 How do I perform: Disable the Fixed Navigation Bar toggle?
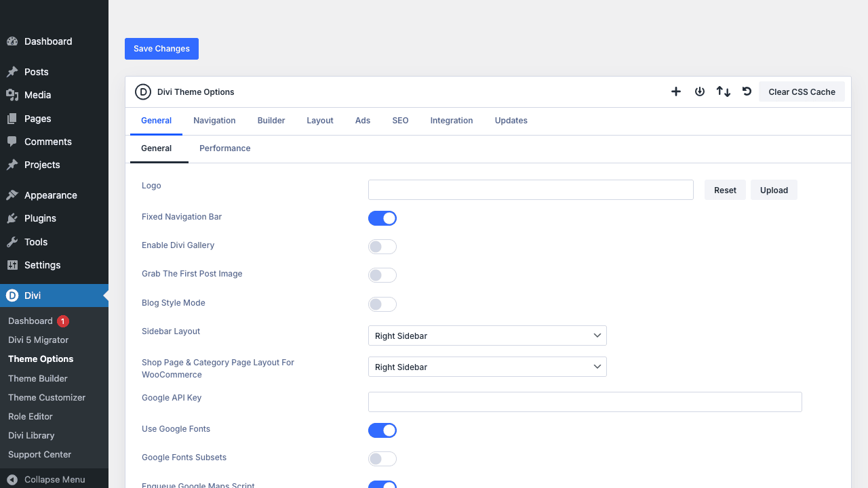coord(382,218)
